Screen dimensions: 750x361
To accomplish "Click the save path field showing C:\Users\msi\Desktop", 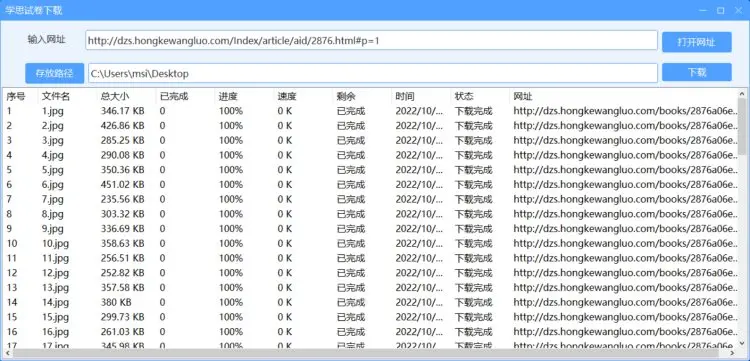I will pyautogui.click(x=373, y=73).
